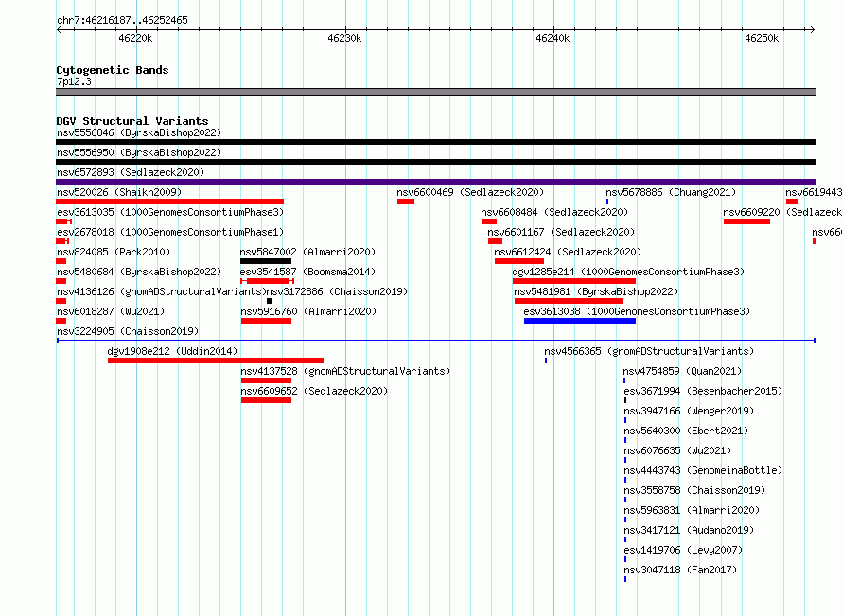This screenshot has height=616, width=842.
Task: Click nsv5480684 (ByrskaBishop2022) label
Action: point(139,272)
